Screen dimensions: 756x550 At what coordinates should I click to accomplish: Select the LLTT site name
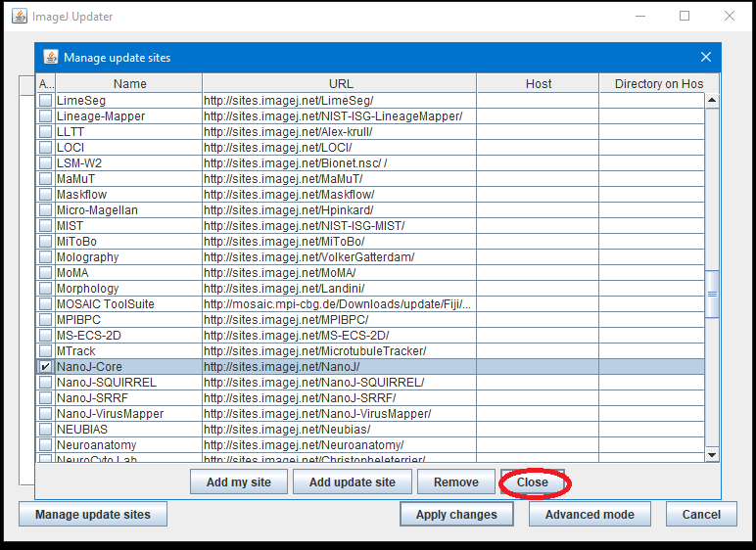[x=71, y=132]
